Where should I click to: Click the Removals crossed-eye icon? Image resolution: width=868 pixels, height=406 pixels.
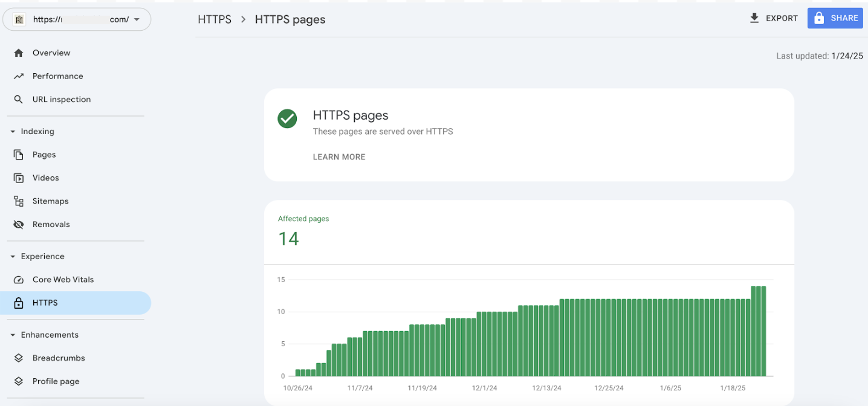(19, 225)
